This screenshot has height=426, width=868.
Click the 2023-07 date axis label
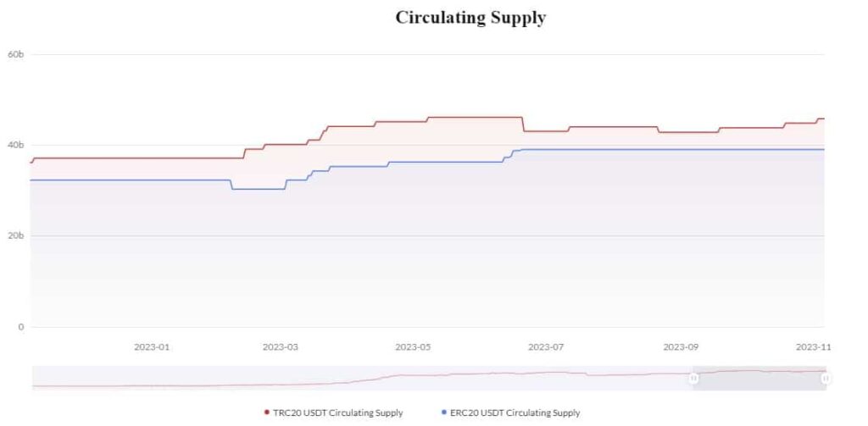click(x=547, y=346)
